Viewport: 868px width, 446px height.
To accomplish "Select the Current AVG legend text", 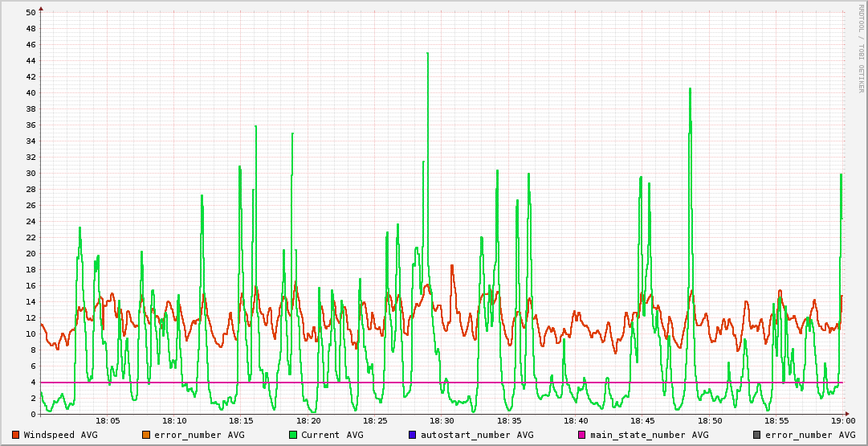I will point(332,435).
